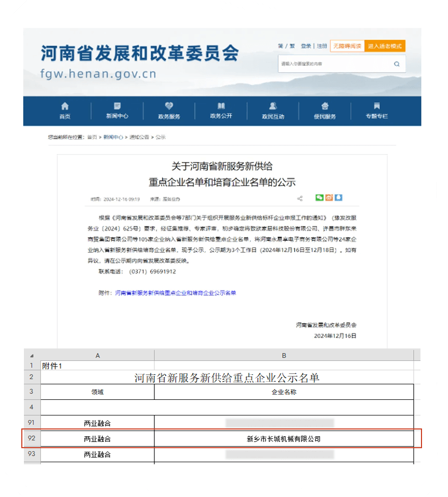Switch language via 简 / 繁 toggle
The image size is (448, 497).
point(286,46)
